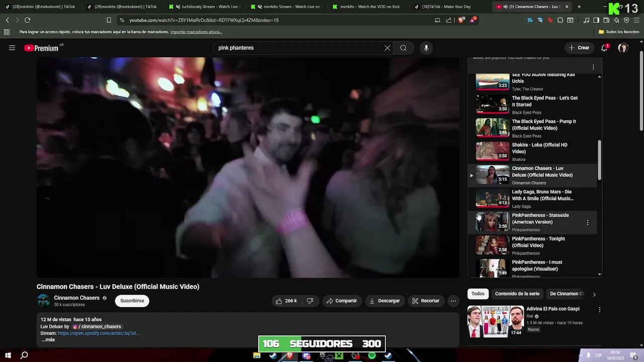Open options menu for Stateside playlist item
The height and width of the screenshot is (362, 644).
(587, 222)
